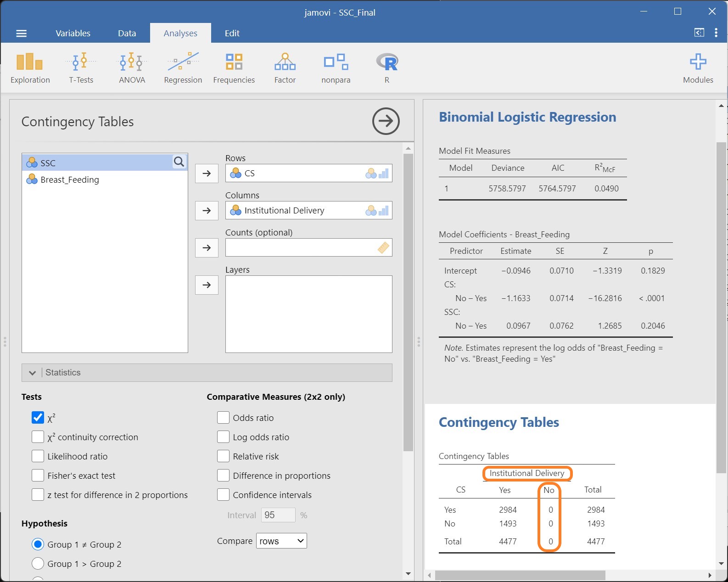The height and width of the screenshot is (582, 728).
Task: Enable Fisher's exact test
Action: coord(38,475)
